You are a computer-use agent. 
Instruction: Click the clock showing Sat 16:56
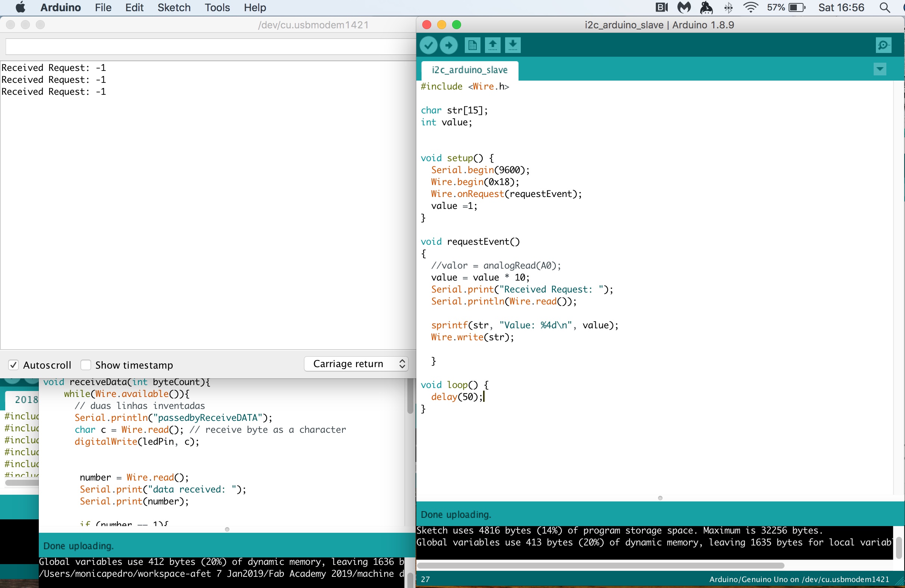click(x=841, y=7)
